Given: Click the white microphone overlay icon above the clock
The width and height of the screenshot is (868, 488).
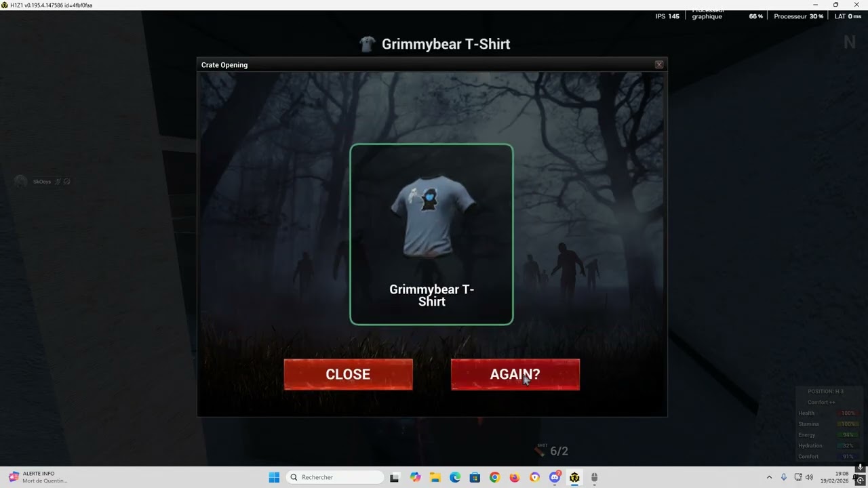Looking at the screenshot, I should pos(860,467).
